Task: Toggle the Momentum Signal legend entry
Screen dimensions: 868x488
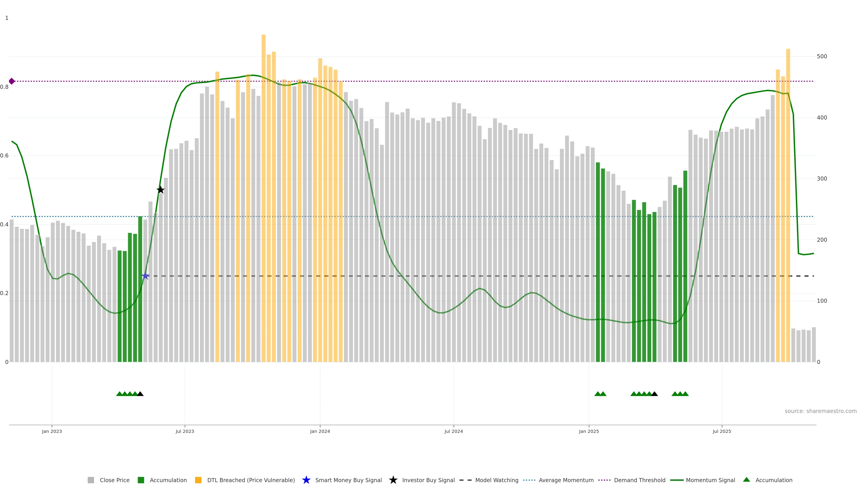Action: click(x=710, y=480)
